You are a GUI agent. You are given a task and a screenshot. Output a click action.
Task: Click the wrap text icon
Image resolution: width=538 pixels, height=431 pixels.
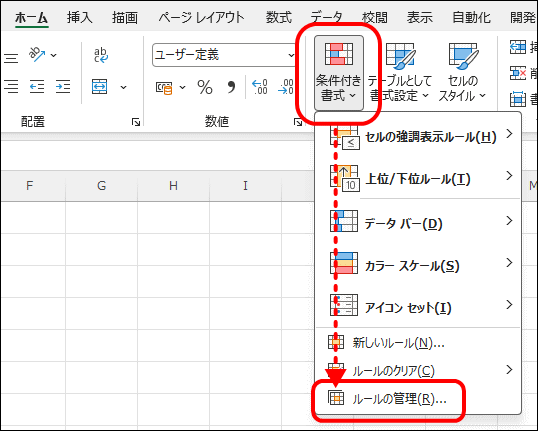[x=101, y=55]
